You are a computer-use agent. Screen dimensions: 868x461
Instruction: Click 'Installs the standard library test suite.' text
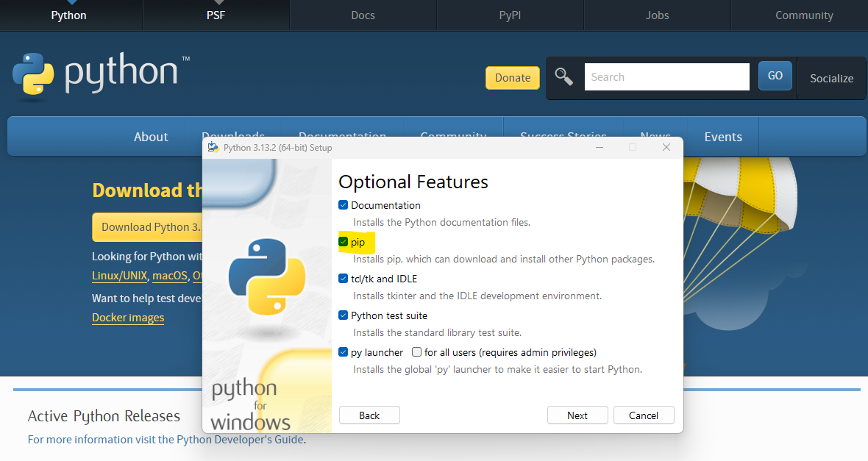tap(438, 332)
